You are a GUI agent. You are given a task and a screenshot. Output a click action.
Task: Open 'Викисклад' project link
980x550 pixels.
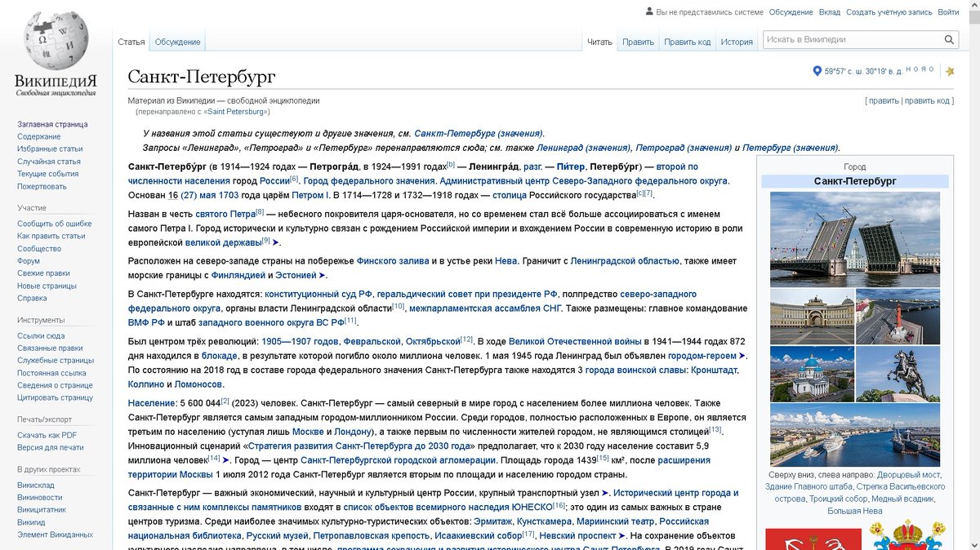pyautogui.click(x=36, y=485)
